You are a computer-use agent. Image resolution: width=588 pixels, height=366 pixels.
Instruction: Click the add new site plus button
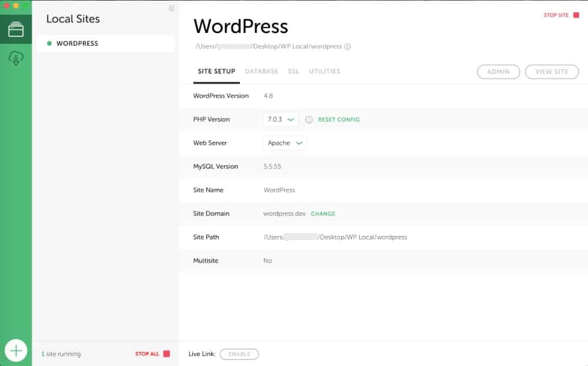(x=16, y=351)
